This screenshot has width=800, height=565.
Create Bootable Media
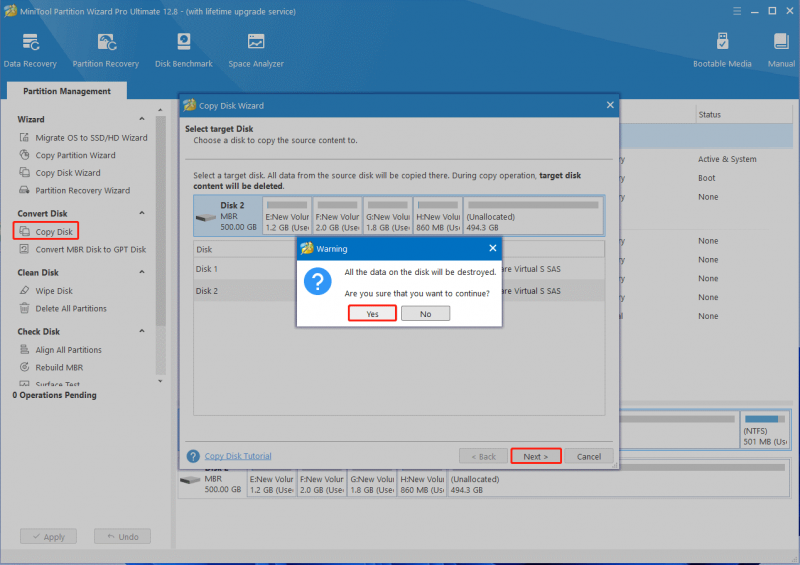(x=722, y=50)
